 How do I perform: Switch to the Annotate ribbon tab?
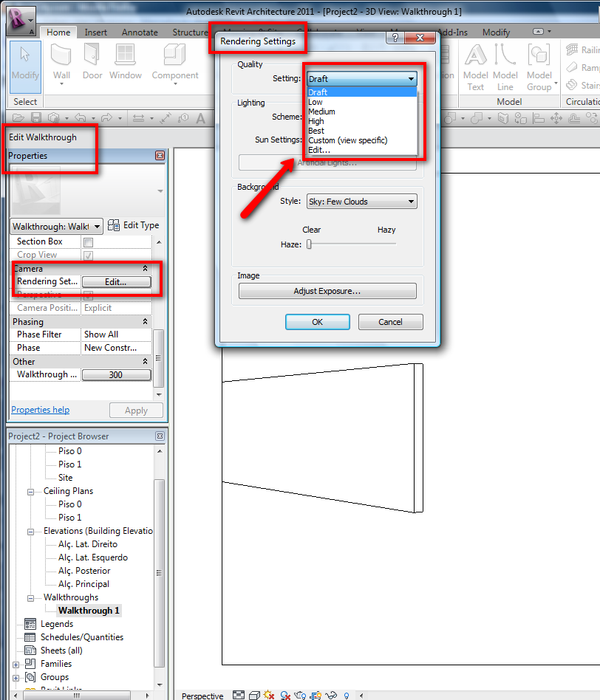140,32
